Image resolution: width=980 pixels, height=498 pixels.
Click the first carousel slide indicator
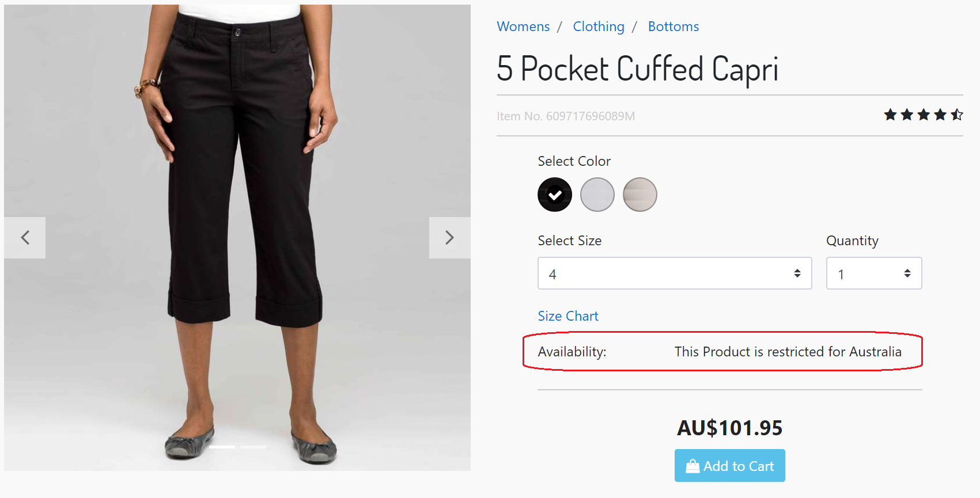pyautogui.click(x=222, y=447)
